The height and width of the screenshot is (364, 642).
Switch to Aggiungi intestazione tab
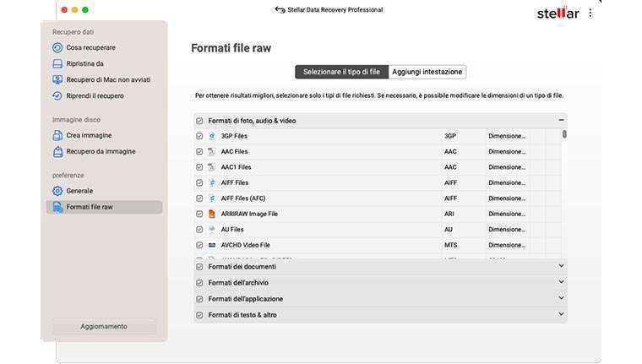point(427,72)
